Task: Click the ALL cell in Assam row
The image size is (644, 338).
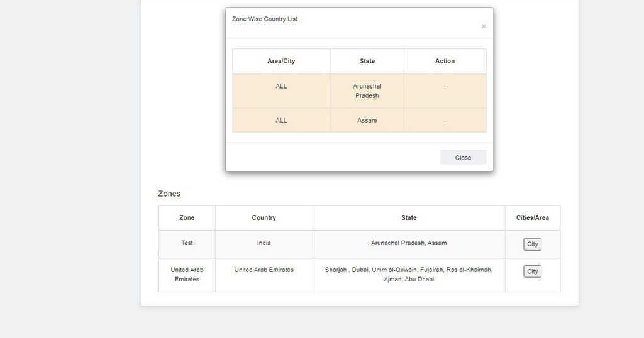Action: click(281, 120)
